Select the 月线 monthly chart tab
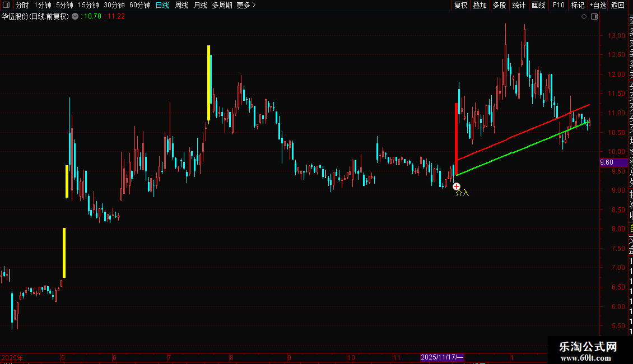The height and width of the screenshot is (364, 633). point(200,5)
